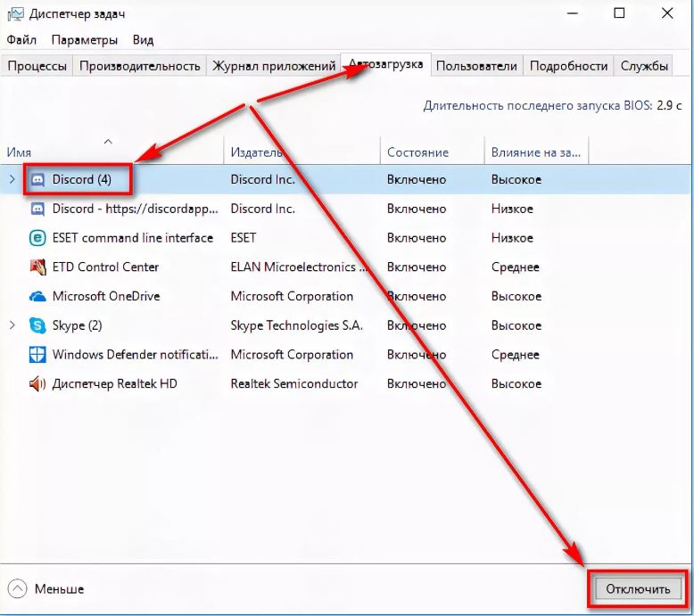Click Microsoft Corporation publisher in OneDrive row
The height and width of the screenshot is (616, 694).
click(292, 296)
